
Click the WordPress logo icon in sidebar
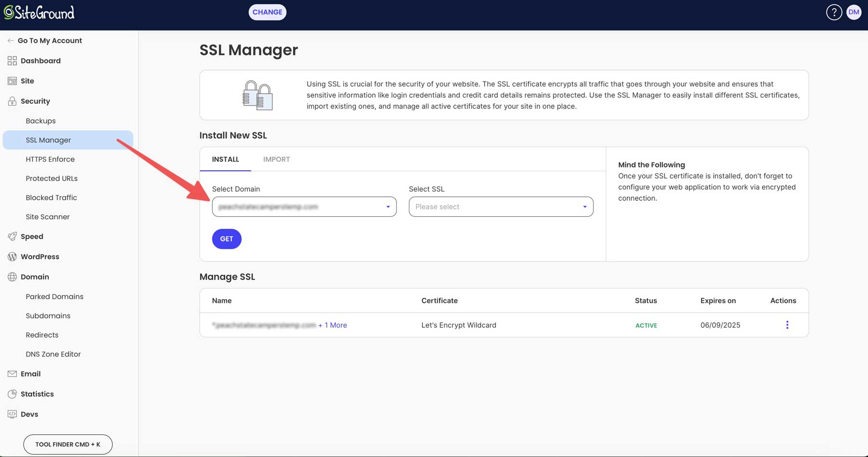click(12, 257)
